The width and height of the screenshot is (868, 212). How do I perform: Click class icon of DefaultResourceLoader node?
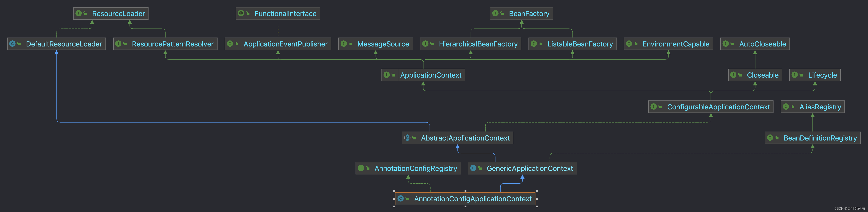coord(12,44)
